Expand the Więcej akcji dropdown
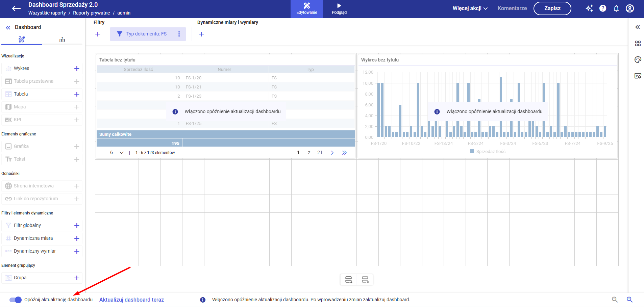The height and width of the screenshot is (307, 644). pos(470,8)
